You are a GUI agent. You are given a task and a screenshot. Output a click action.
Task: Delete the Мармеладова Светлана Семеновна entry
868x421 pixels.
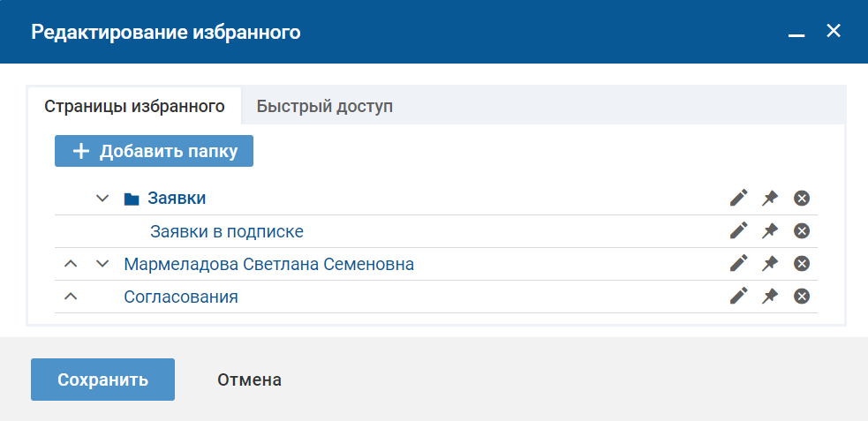802,264
